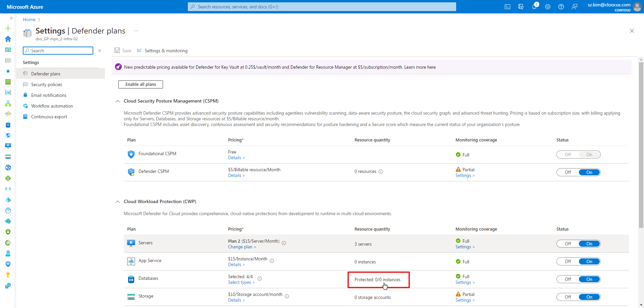
Task: Open the Dashboard icon in left sidebar
Action: pos(8,50)
